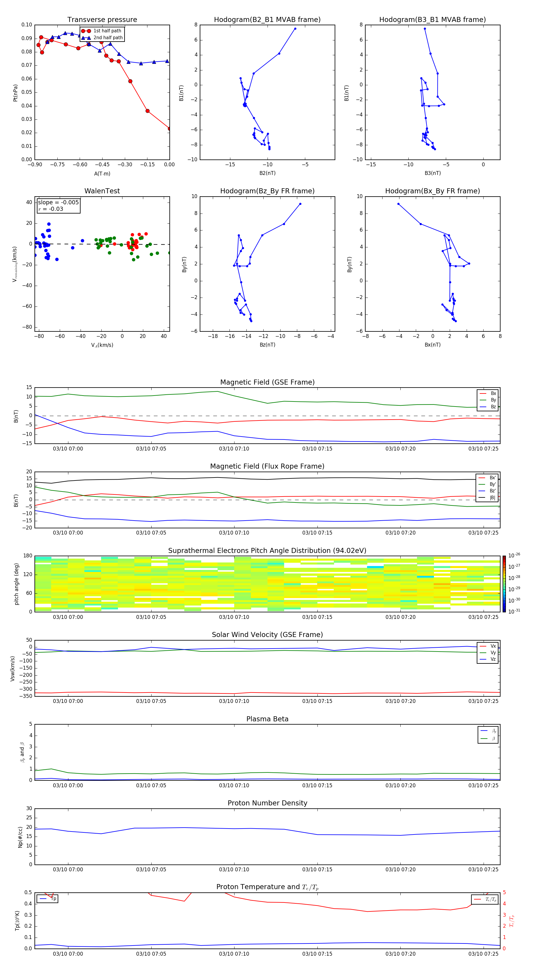Click the "Bx(nT)" x-axis label
This screenshot has width=535, height=980.
pyautogui.click(x=432, y=345)
